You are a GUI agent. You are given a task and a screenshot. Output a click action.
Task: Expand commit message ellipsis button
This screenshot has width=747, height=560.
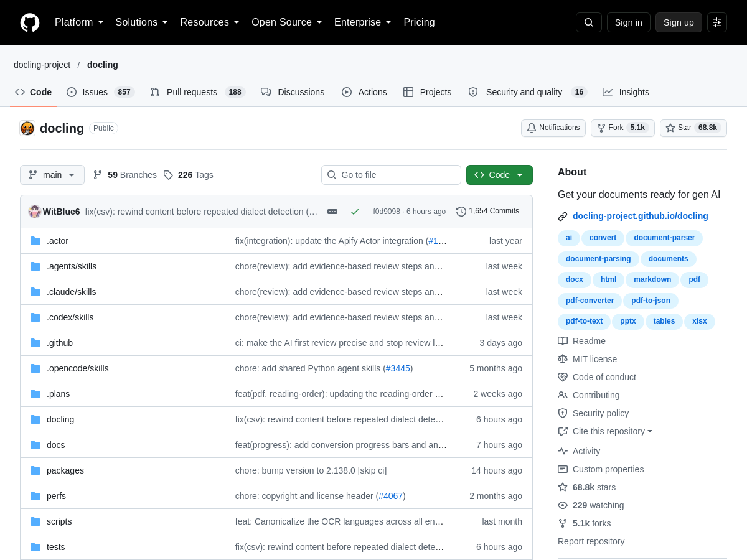[332, 212]
